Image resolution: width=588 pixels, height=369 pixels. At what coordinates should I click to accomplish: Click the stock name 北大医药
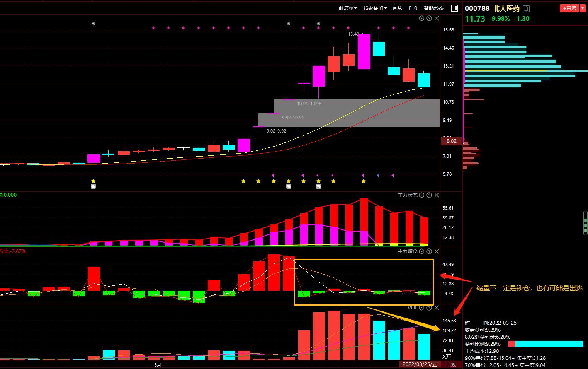pyautogui.click(x=506, y=9)
